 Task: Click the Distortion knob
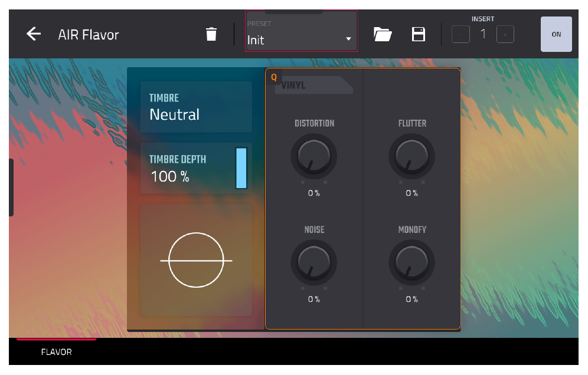(314, 156)
